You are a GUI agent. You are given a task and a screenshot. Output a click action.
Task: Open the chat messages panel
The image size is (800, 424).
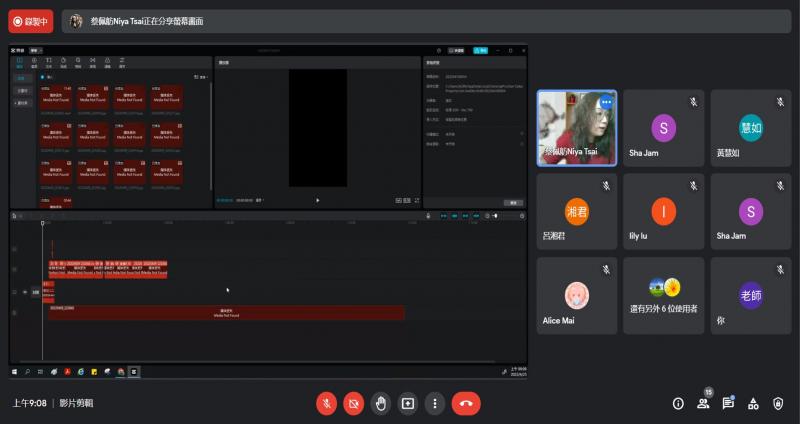pos(728,403)
